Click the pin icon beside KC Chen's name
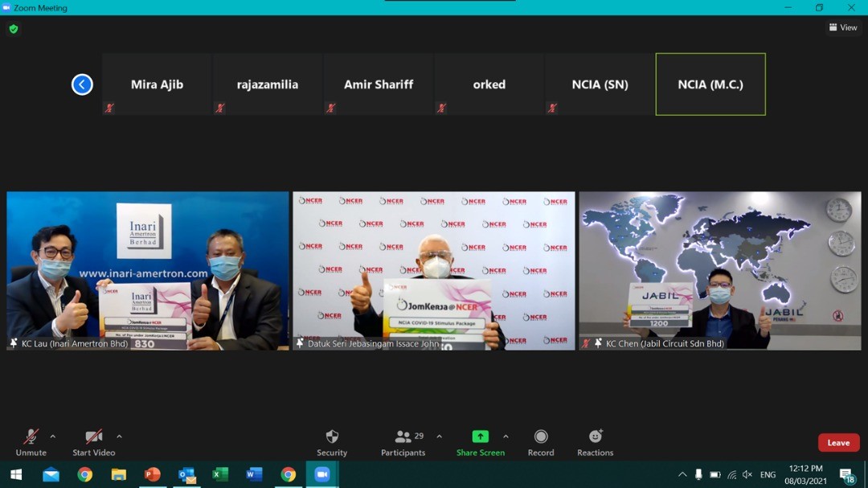This screenshot has width=868, height=488. click(599, 343)
